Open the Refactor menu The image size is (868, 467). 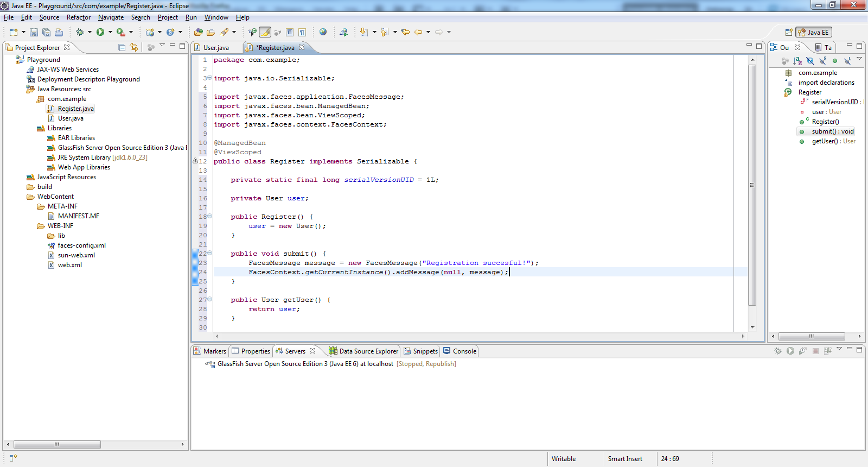tap(79, 17)
